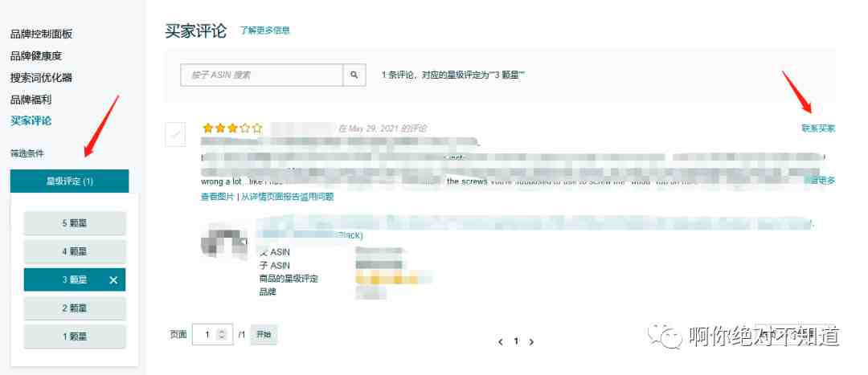Screen dimensions: 868x375
Task: Go to next page arrow
Action: (x=531, y=342)
